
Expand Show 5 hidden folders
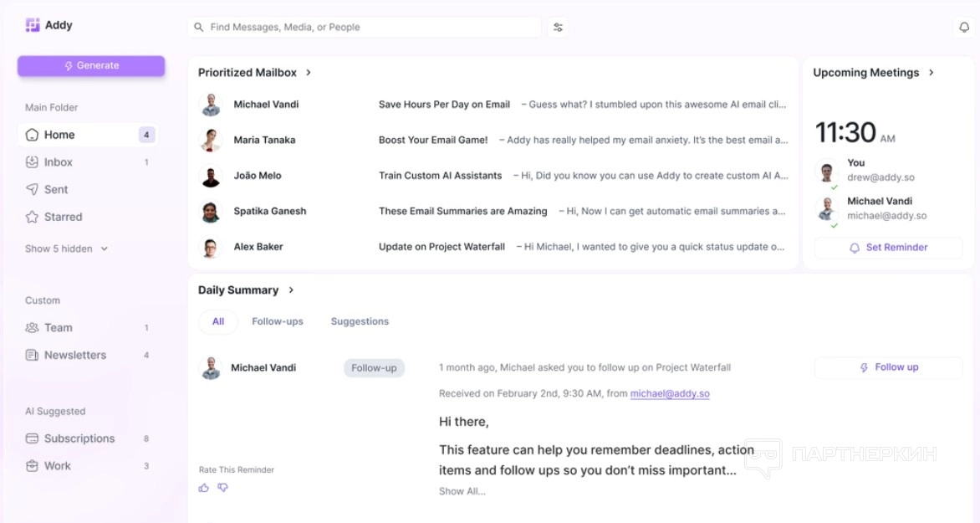(x=67, y=249)
